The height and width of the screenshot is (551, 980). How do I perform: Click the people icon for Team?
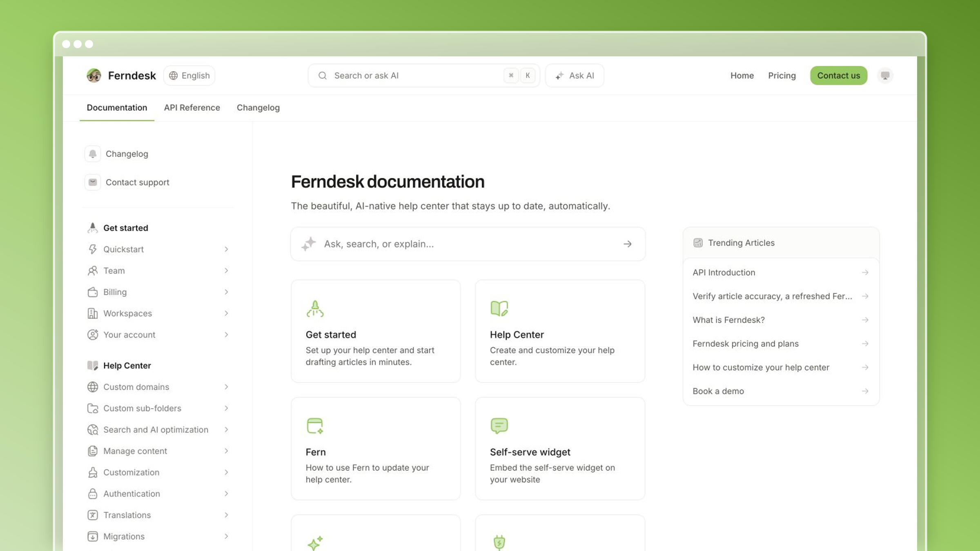(x=93, y=271)
